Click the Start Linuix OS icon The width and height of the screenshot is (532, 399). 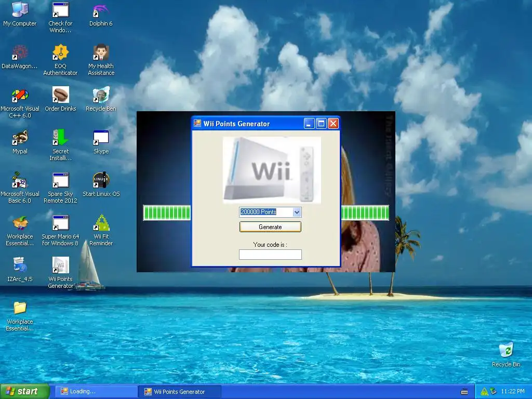pyautogui.click(x=101, y=184)
